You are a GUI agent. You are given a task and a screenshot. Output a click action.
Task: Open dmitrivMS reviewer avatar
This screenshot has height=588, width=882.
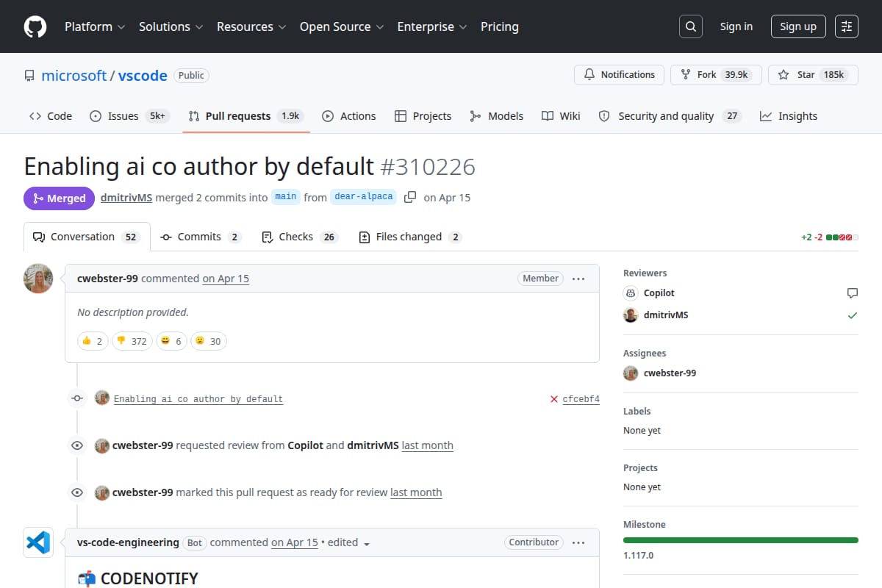click(631, 315)
